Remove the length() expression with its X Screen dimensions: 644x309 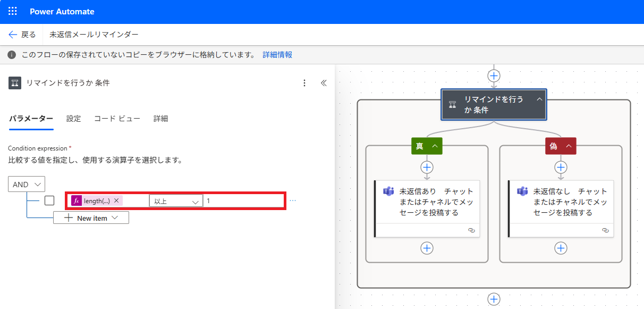coord(116,201)
